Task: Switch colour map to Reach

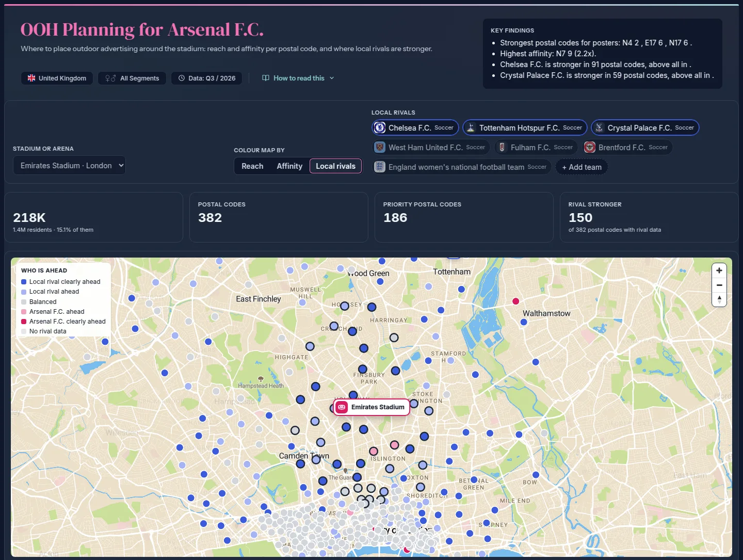Action: pyautogui.click(x=252, y=166)
